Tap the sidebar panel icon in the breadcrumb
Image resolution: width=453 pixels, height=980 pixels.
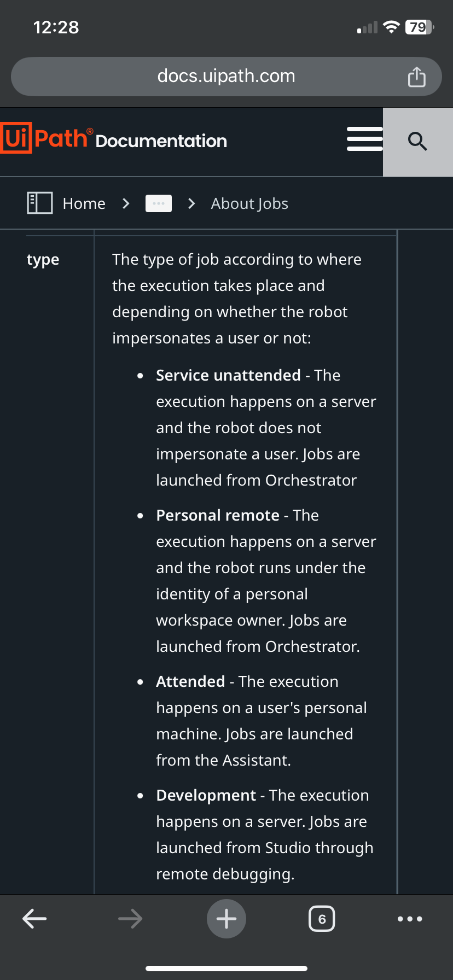click(x=39, y=203)
